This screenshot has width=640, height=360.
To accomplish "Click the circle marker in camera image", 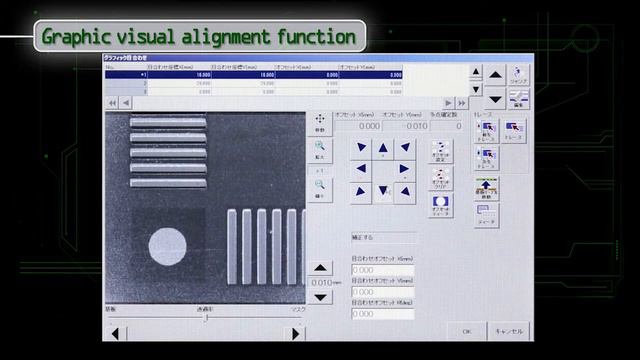I will click(x=167, y=247).
